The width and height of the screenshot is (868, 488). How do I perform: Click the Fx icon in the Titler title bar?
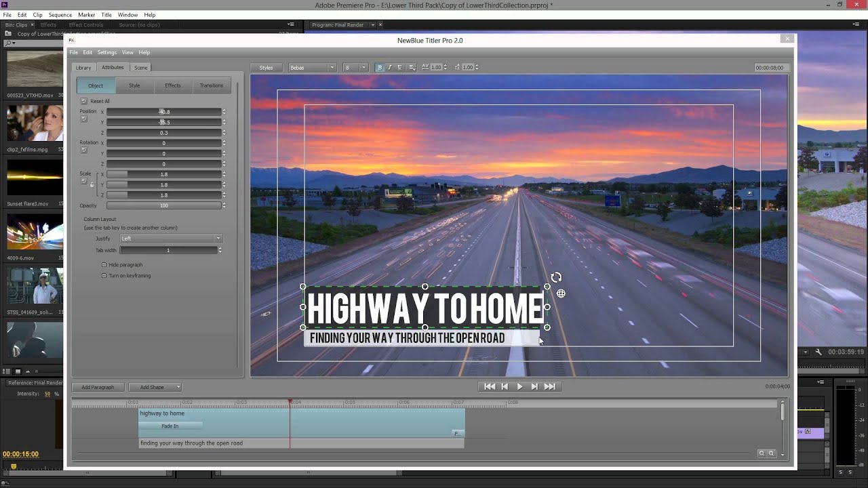tap(71, 40)
